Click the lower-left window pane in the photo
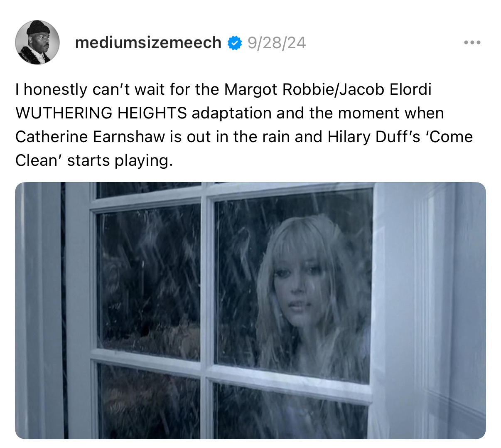 [x=148, y=401]
